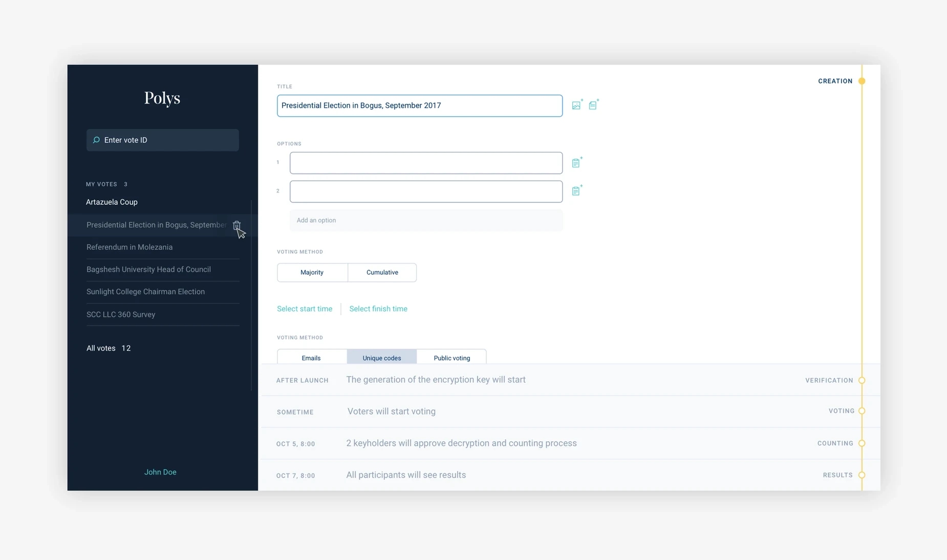Click the Results timeline marker
The image size is (947, 560).
click(x=862, y=475)
